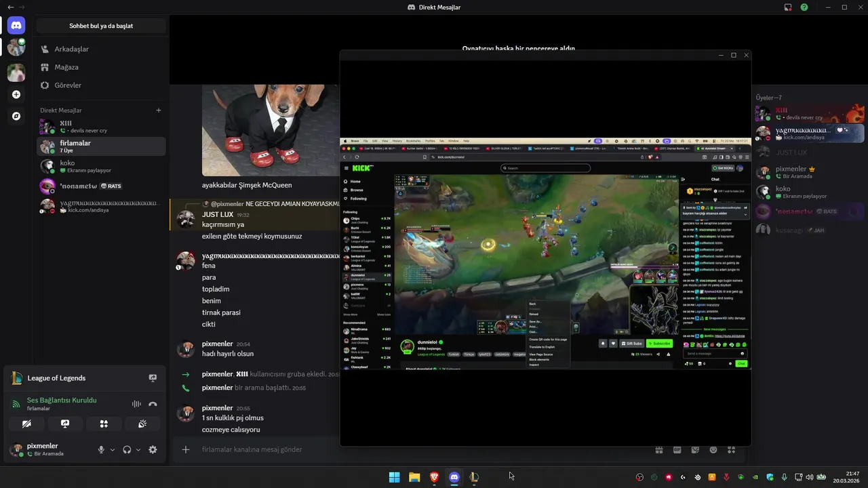
Task: Share League of Legends screen icon
Action: pos(153,378)
